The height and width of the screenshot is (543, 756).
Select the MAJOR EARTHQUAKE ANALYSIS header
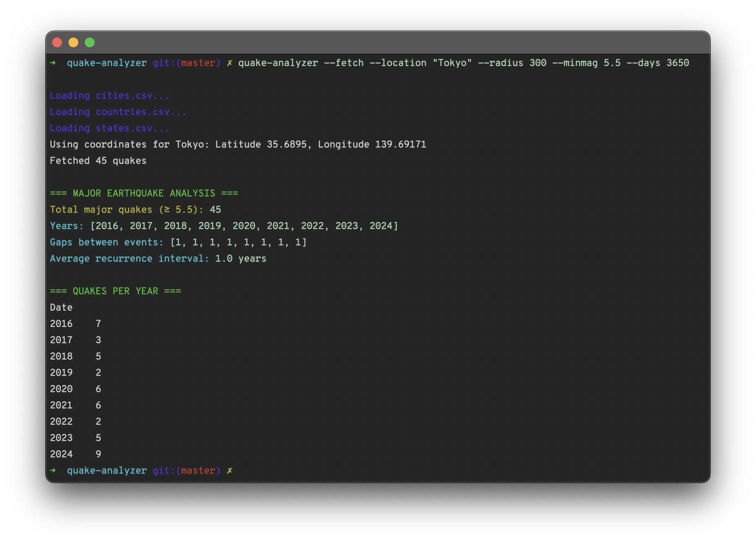click(144, 193)
